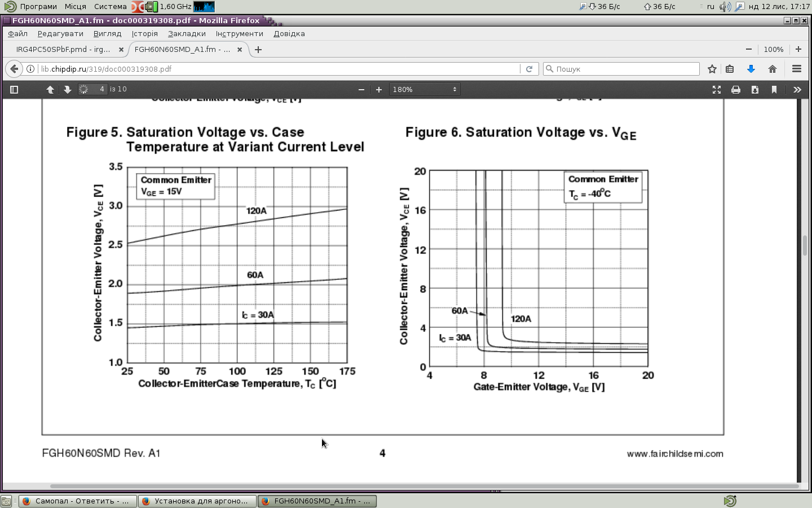Open the 180% zoom level dropdown

(425, 90)
